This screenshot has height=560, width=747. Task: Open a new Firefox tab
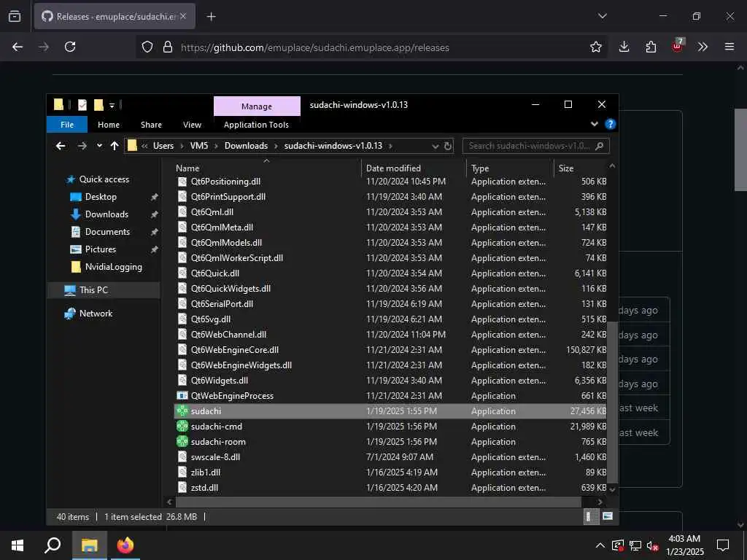211,17
